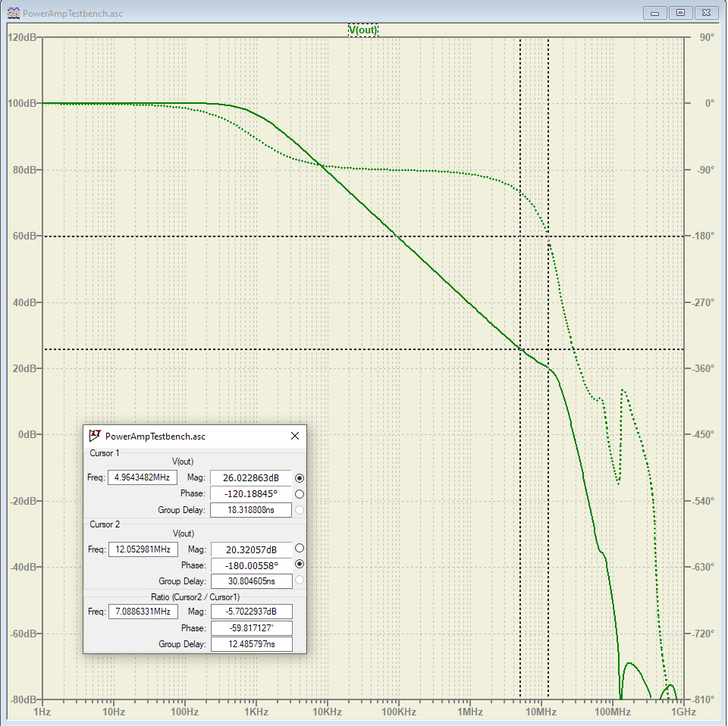Click the 90° right axis label

click(707, 37)
